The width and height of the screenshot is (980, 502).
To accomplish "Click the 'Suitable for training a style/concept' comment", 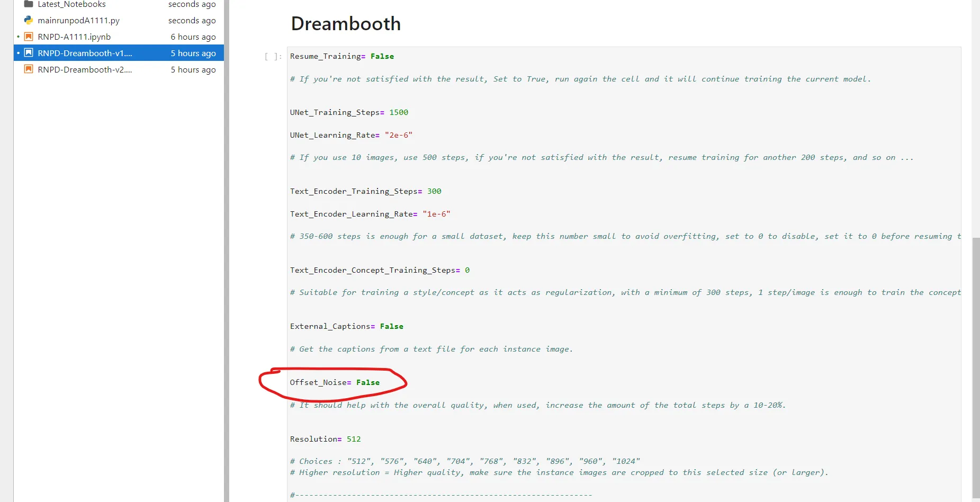I will tap(625, 293).
